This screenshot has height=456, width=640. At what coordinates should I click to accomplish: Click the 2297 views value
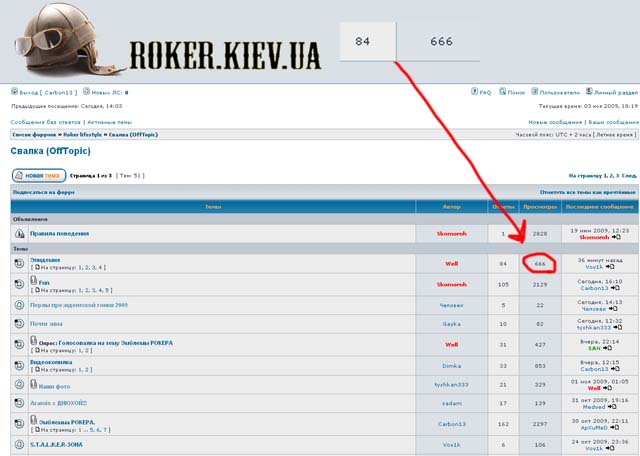tap(540, 424)
